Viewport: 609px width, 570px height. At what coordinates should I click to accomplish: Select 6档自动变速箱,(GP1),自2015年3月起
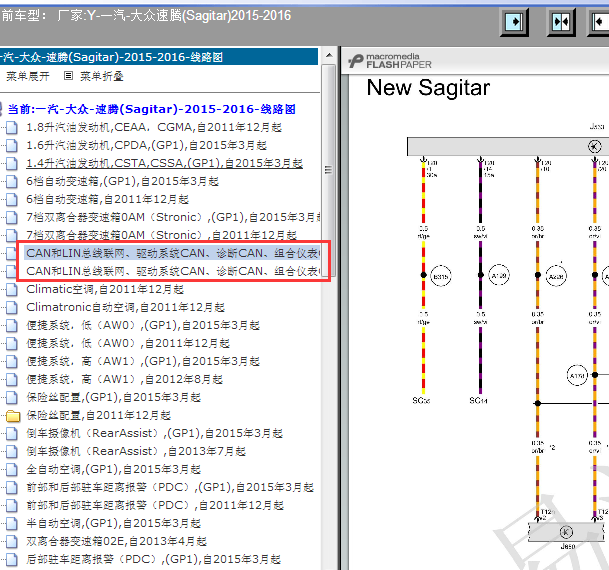(x=123, y=181)
